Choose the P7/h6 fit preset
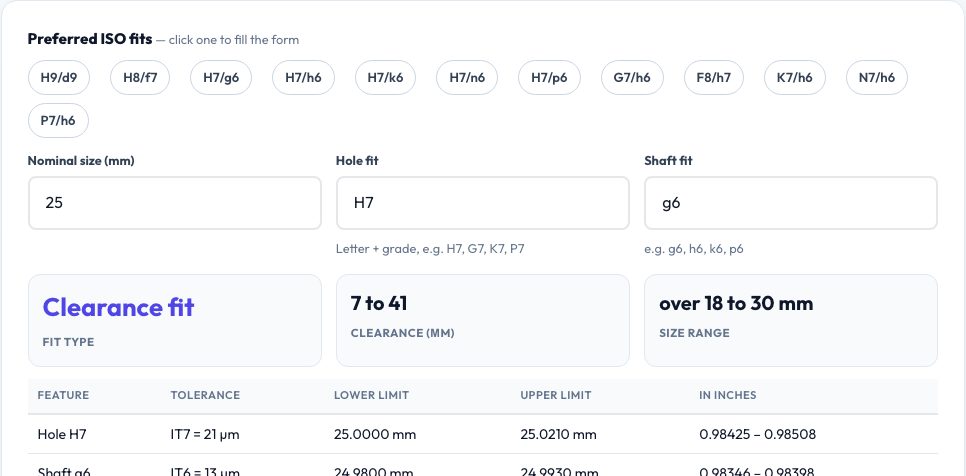 tap(59, 121)
